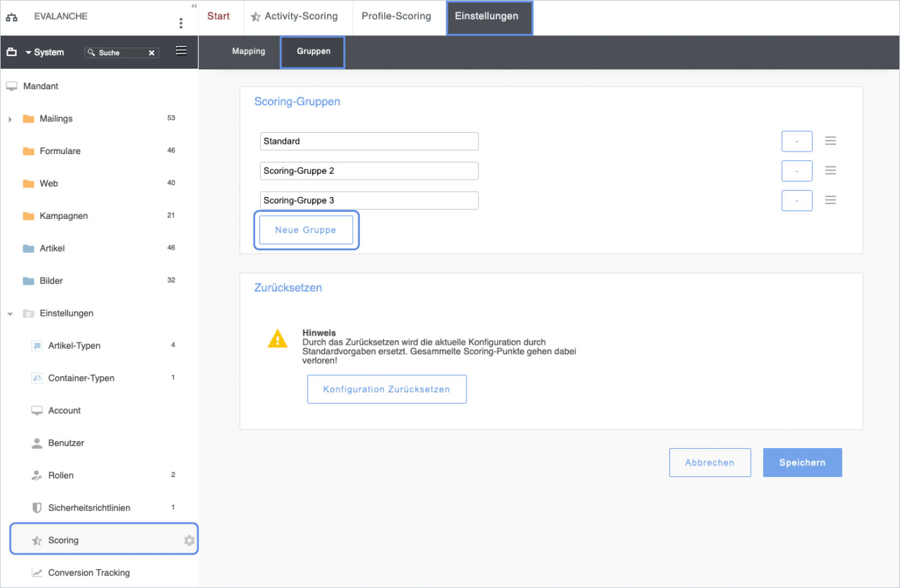Click the drag handle for Standard group

pos(830,141)
